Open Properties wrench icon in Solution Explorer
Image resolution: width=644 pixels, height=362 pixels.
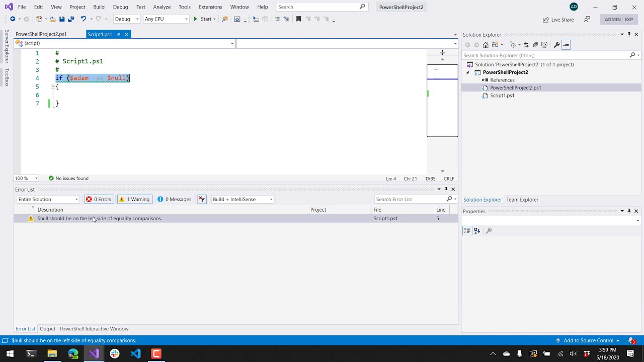(556, 45)
